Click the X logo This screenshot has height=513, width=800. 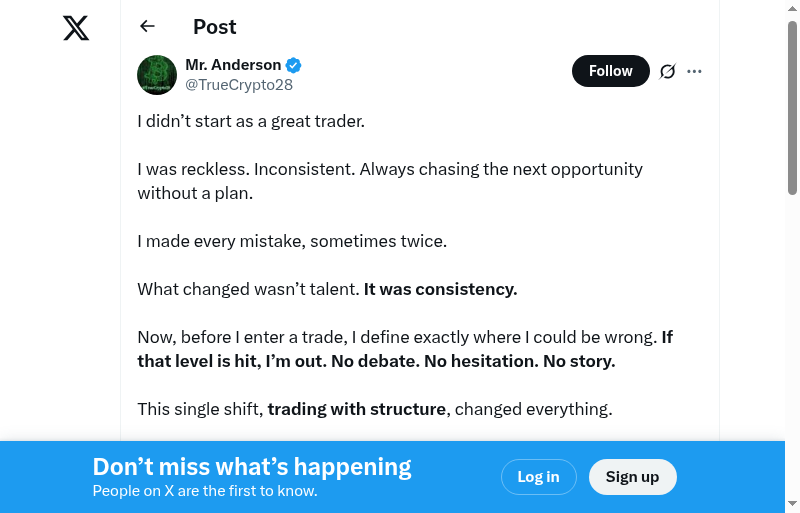pyautogui.click(x=76, y=28)
